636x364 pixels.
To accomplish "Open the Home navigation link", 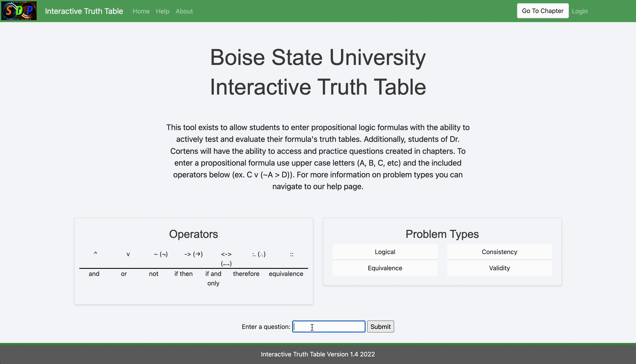I will (x=141, y=11).
